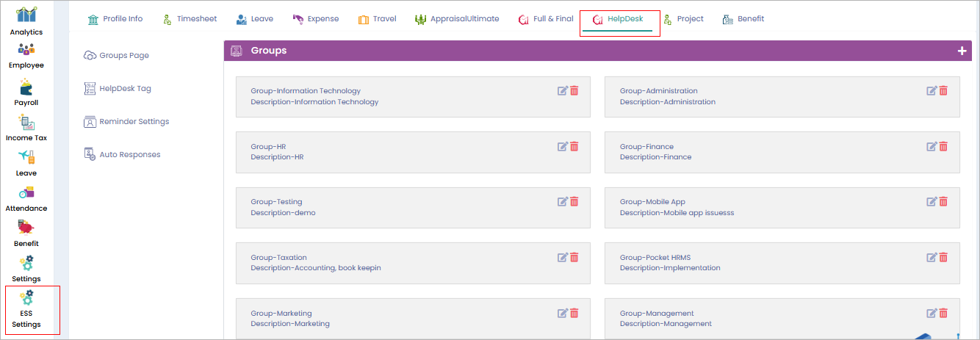Delete the Taxation group
This screenshot has height=340, width=980.
574,257
